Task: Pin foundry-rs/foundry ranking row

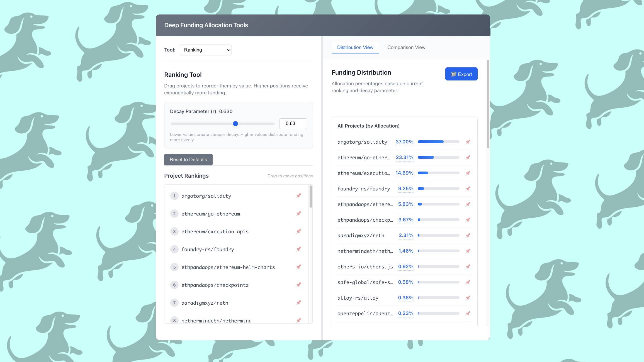Action: (298, 249)
